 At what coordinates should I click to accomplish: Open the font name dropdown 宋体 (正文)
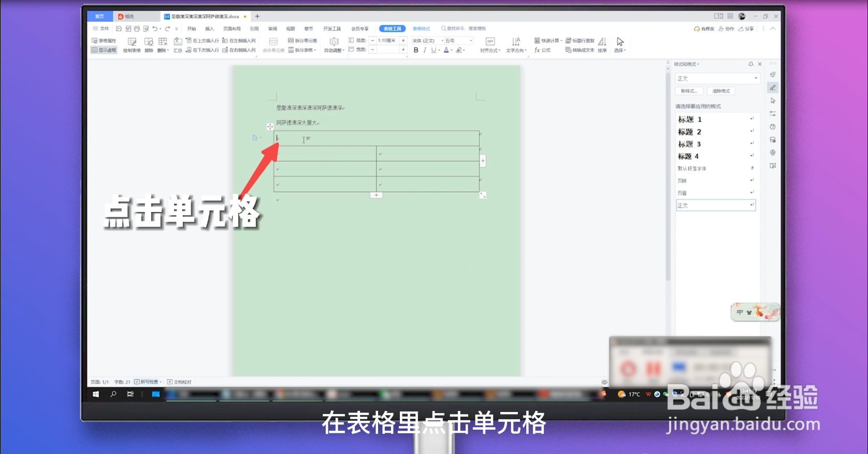click(x=428, y=40)
